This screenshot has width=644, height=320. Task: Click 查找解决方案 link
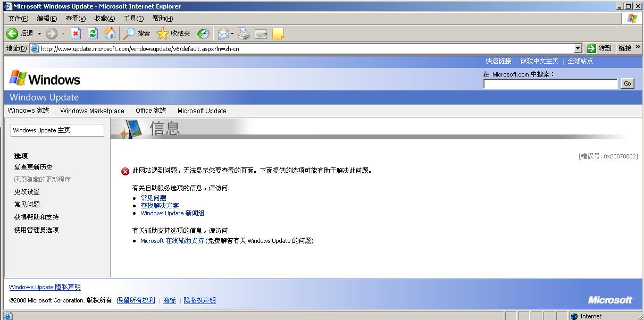(160, 206)
